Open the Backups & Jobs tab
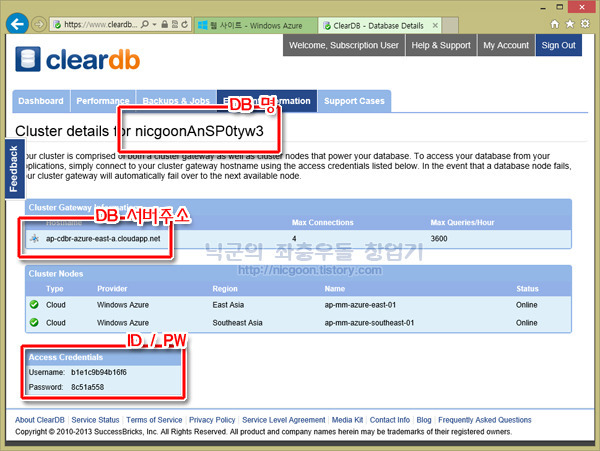Screen dimensions: 600x451 176,101
